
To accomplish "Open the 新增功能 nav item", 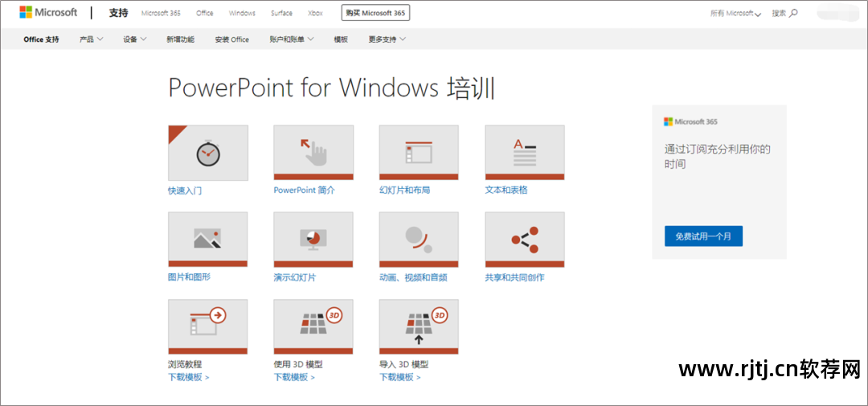I will pos(181,39).
